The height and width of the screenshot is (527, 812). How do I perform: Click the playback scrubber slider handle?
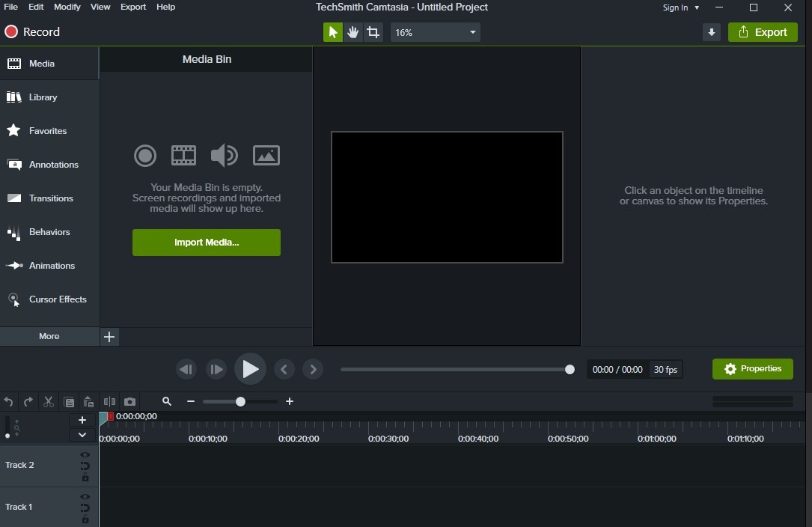click(x=570, y=370)
